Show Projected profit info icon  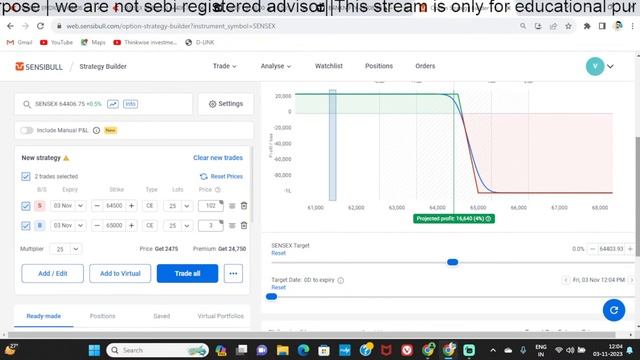coord(488,219)
